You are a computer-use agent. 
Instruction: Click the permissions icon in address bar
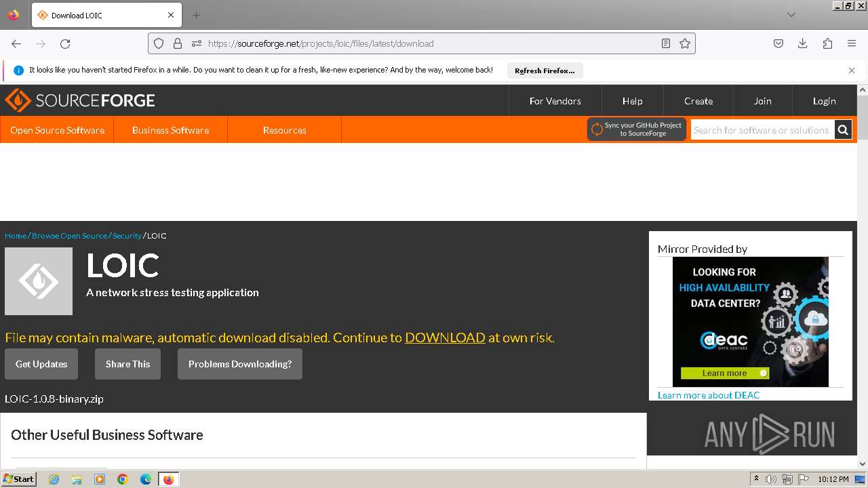pos(197,43)
